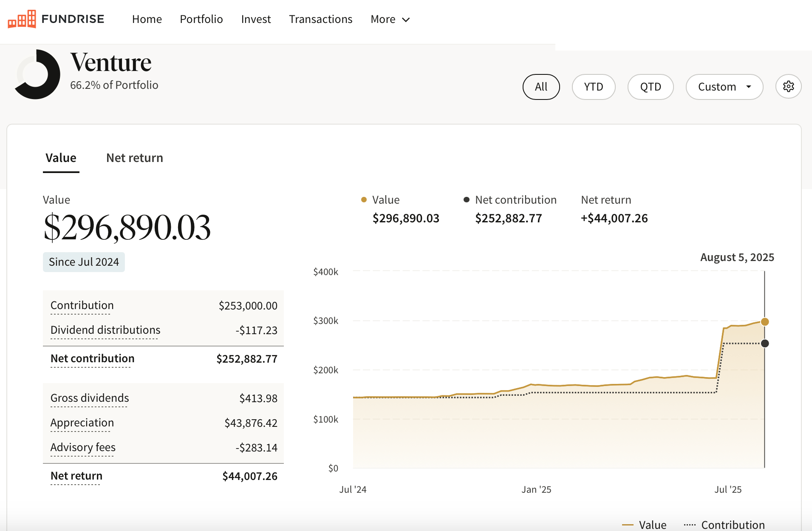812x531 pixels.
Task: Open chart settings via the gear icon
Action: click(789, 86)
